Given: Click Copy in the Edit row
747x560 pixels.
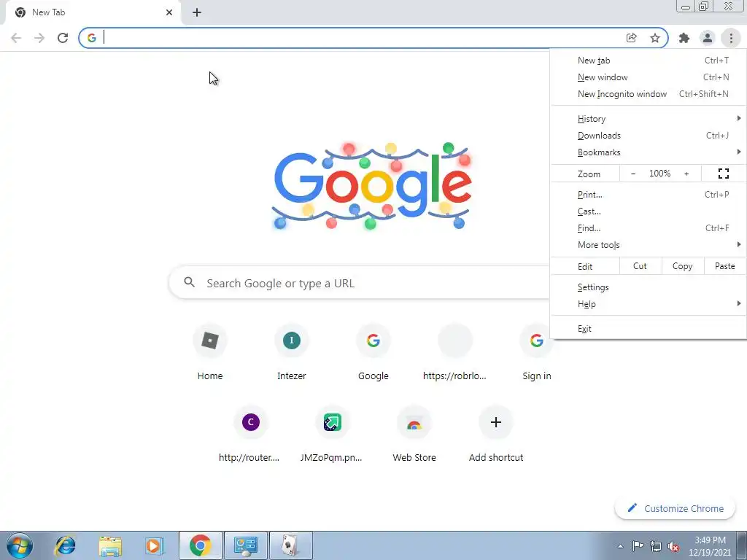Looking at the screenshot, I should coord(682,266).
